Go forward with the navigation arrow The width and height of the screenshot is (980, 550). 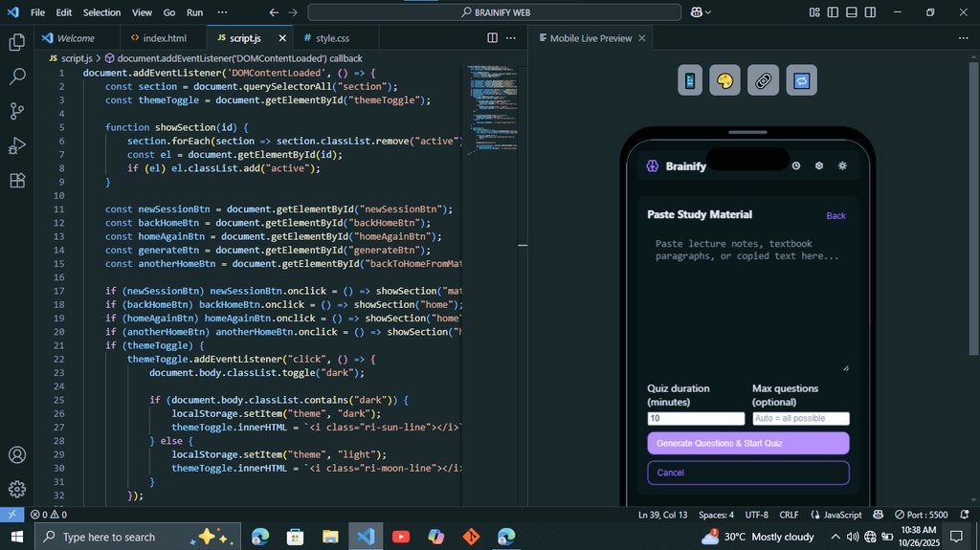[x=293, y=11]
